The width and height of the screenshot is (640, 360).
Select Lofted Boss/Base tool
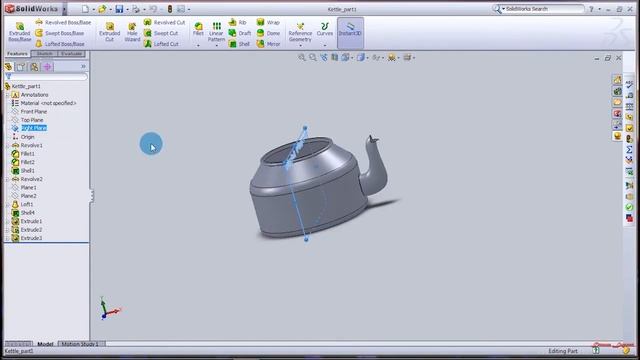click(x=60, y=44)
